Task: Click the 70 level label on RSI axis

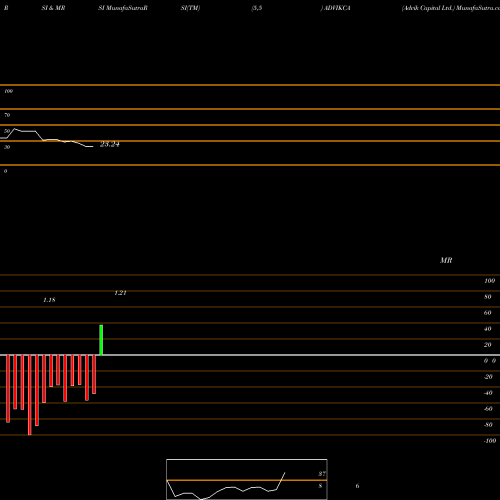Action: (x=7, y=115)
